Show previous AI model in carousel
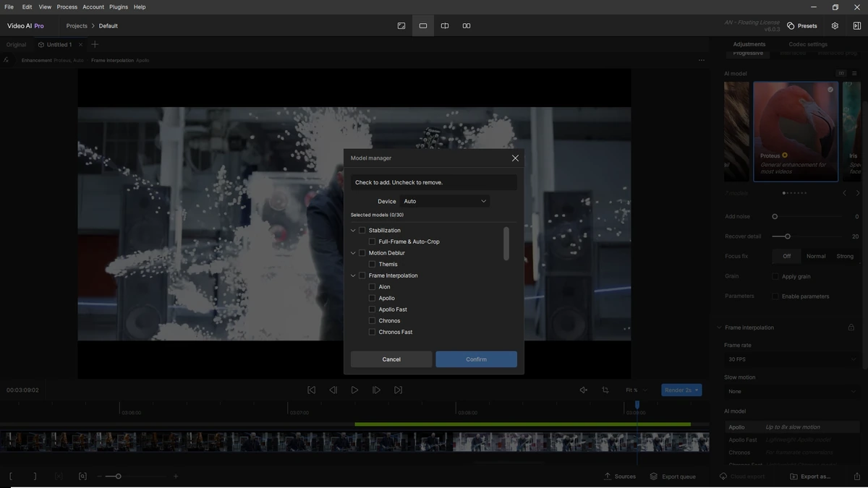This screenshot has width=868, height=488. click(844, 193)
